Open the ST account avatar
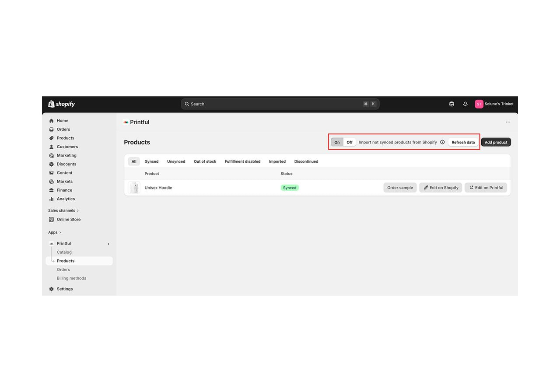This screenshot has width=560, height=392. coord(479,104)
